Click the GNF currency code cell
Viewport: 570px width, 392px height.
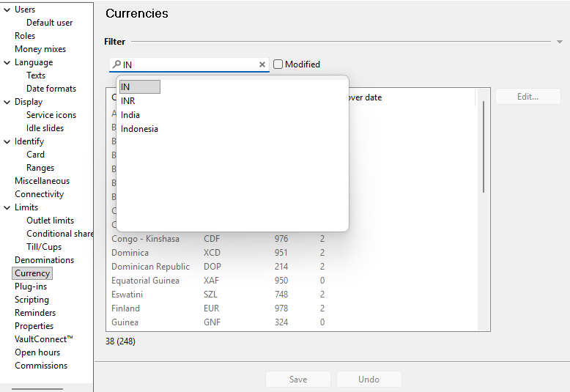point(212,322)
